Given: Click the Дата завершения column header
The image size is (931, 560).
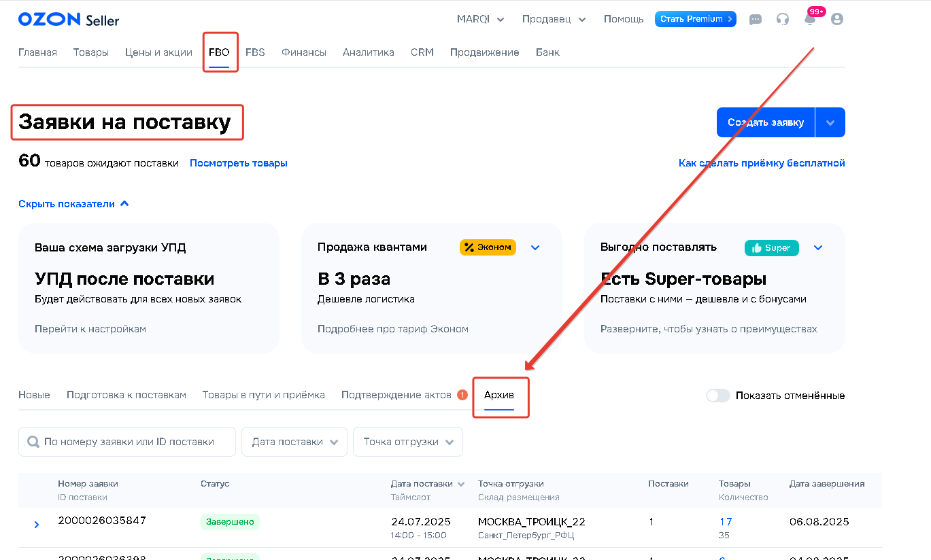Looking at the screenshot, I should (x=827, y=484).
